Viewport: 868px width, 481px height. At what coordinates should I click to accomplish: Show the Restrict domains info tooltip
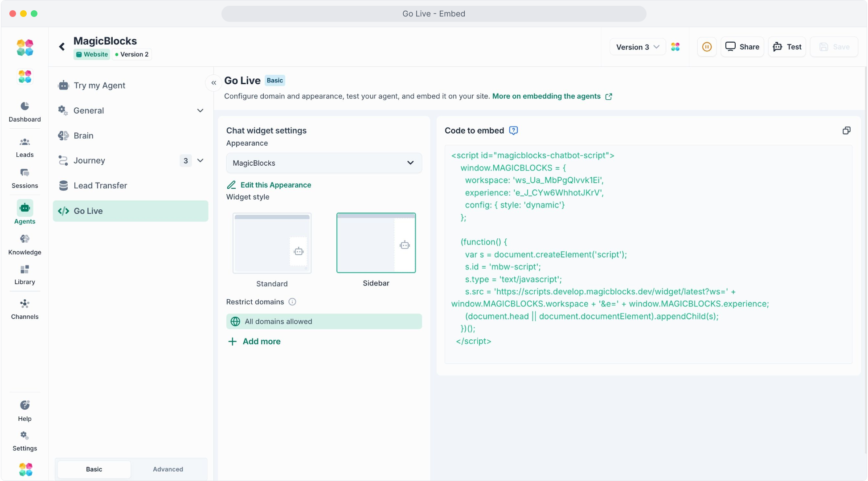(292, 302)
